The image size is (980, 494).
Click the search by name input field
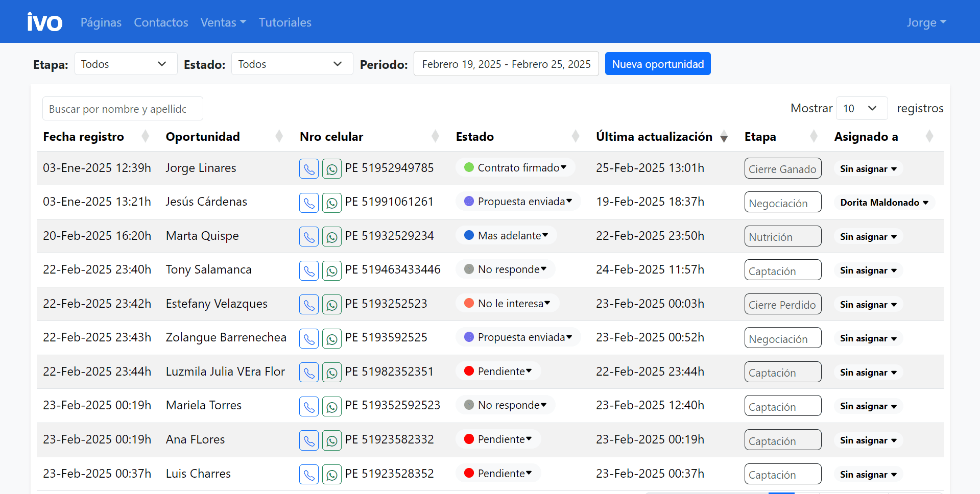pyautogui.click(x=123, y=109)
